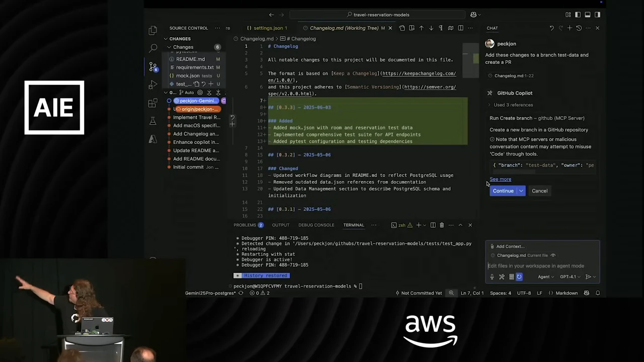Click the split editor icon in toolbar

click(460, 28)
